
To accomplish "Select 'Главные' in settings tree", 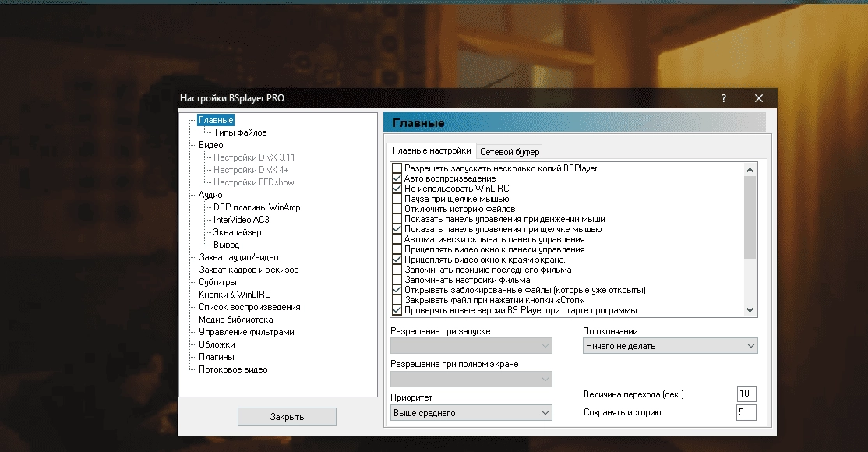I will [216, 120].
